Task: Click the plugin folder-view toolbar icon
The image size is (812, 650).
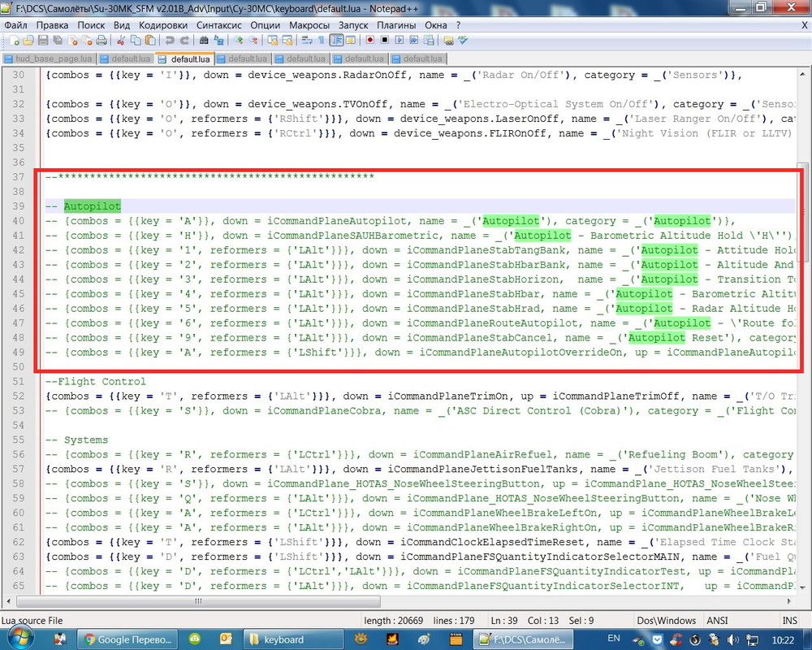Action: [448, 40]
